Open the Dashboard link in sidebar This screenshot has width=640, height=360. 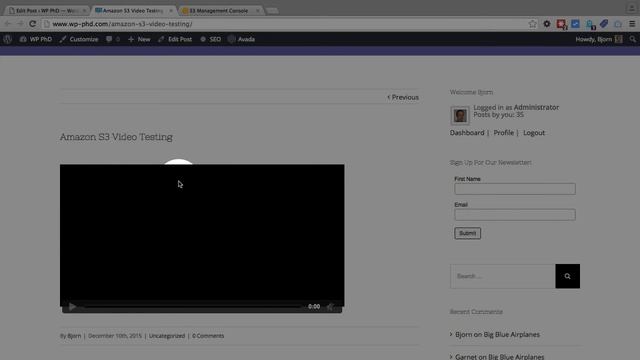[467, 133]
